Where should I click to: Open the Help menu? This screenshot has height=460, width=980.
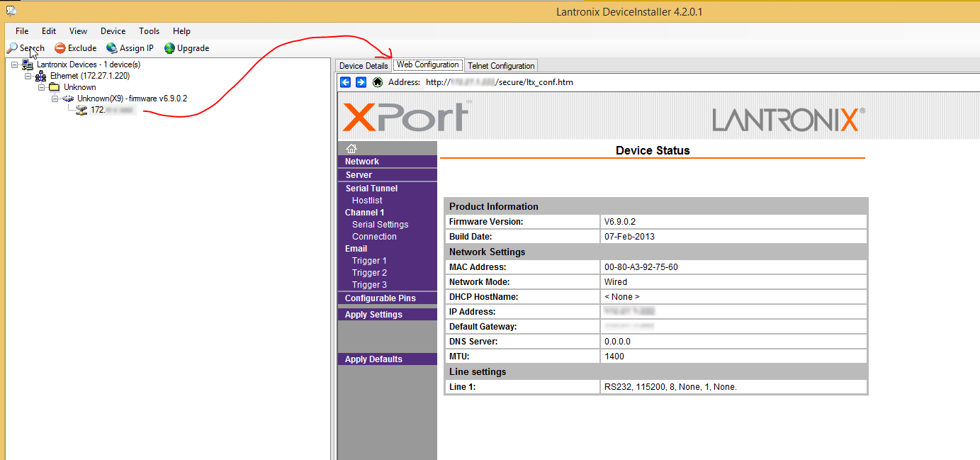[x=182, y=31]
